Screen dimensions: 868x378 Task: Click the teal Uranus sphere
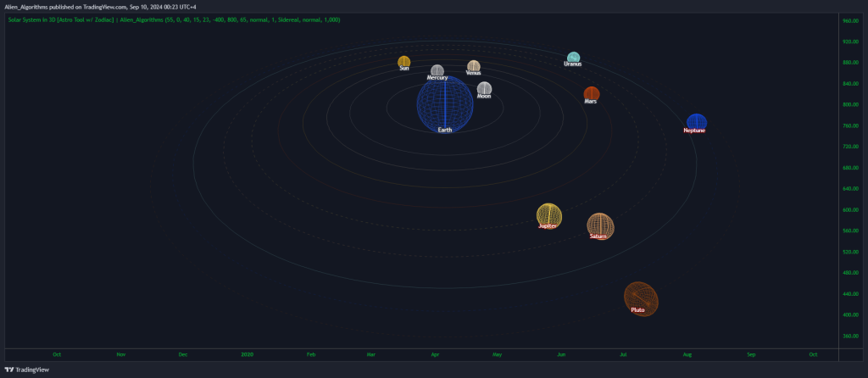pos(574,58)
